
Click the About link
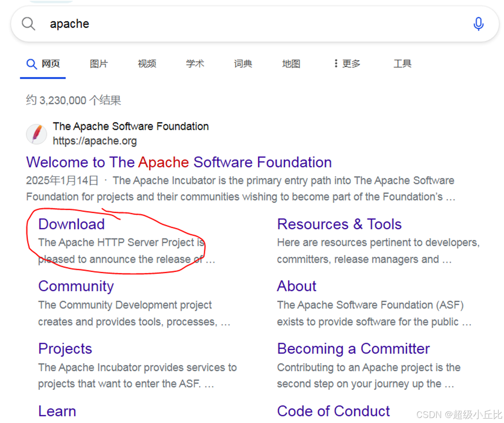tap(296, 286)
